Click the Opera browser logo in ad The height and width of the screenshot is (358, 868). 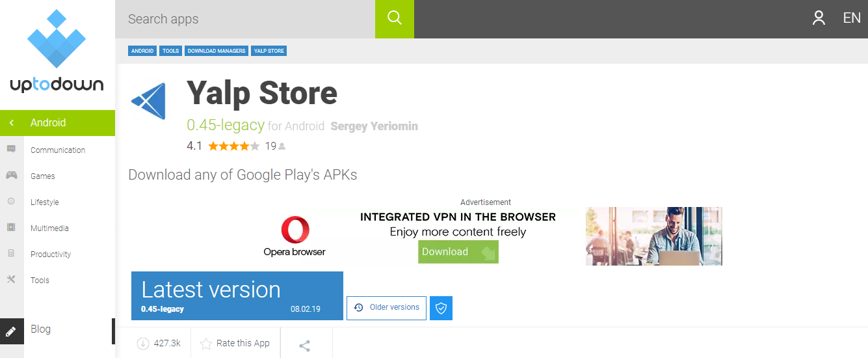[x=295, y=236]
